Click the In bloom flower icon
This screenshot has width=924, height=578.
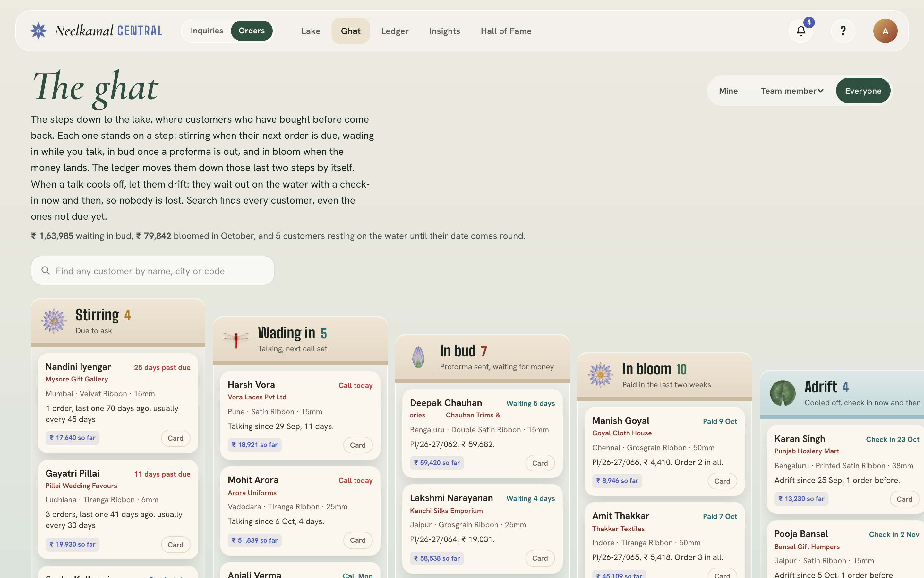click(601, 375)
